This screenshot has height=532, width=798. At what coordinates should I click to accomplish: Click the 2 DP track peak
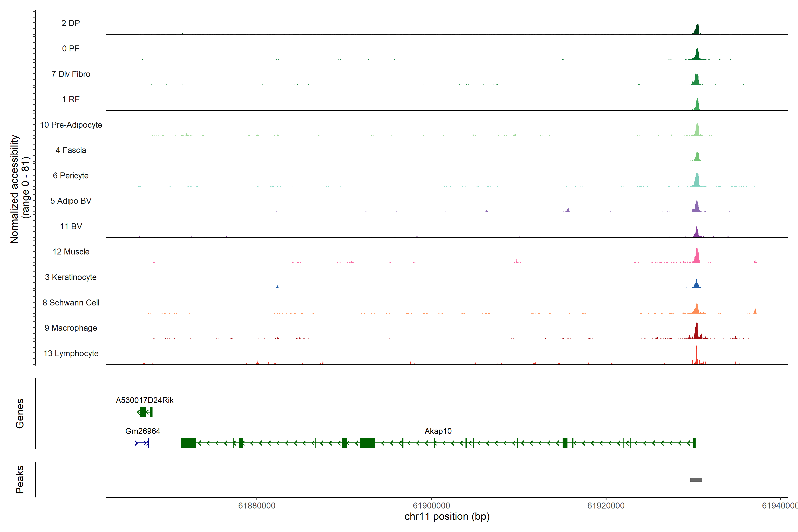click(697, 30)
